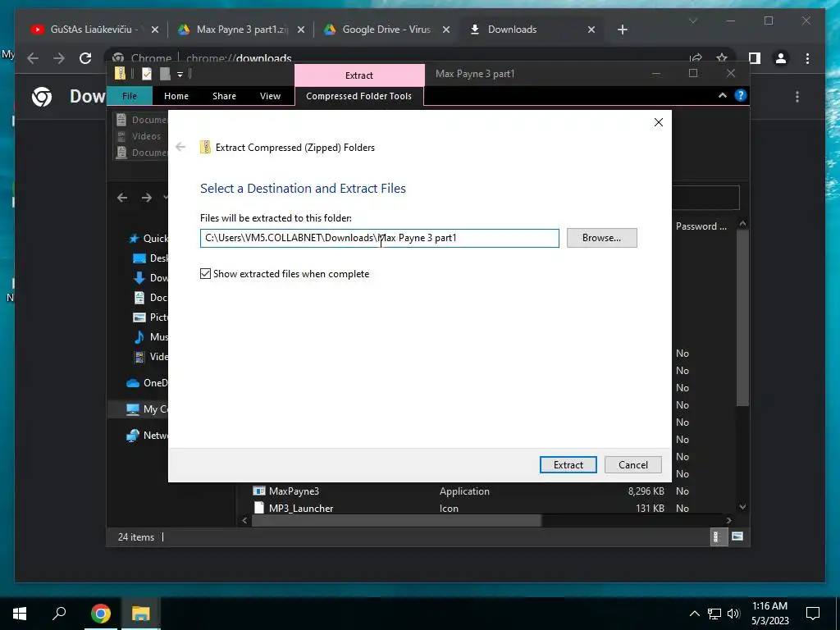
Task: Click Chrome icon on the taskbar
Action: coord(100,614)
